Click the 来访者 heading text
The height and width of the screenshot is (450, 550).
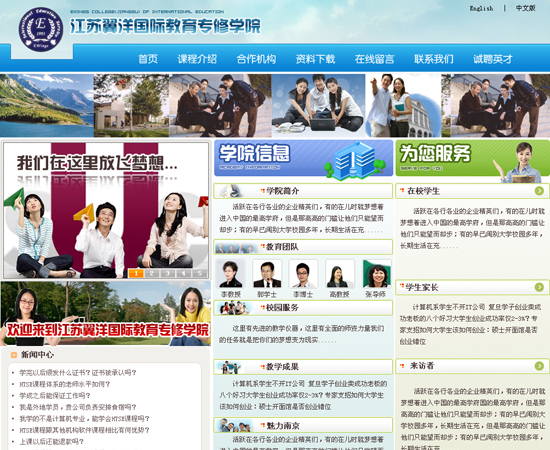(422, 366)
